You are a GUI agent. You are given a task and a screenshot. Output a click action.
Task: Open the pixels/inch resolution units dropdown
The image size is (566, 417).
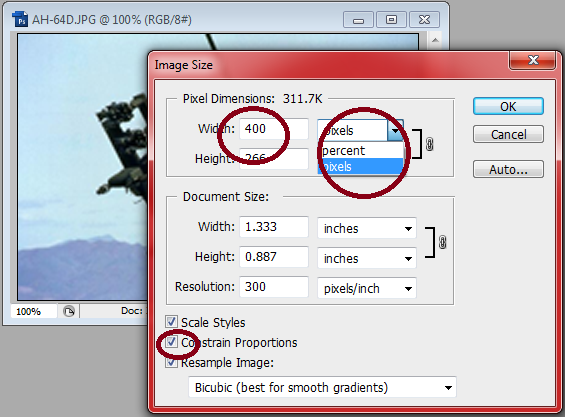367,288
